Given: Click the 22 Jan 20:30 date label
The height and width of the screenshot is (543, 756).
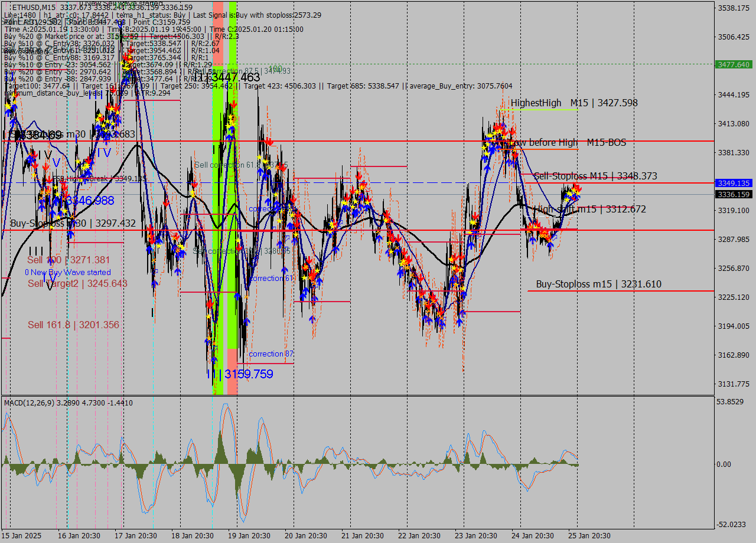Looking at the screenshot, I should (x=419, y=536).
